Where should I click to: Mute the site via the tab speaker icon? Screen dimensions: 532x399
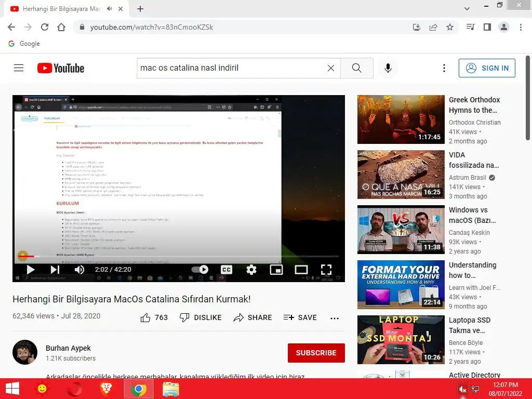(x=109, y=9)
